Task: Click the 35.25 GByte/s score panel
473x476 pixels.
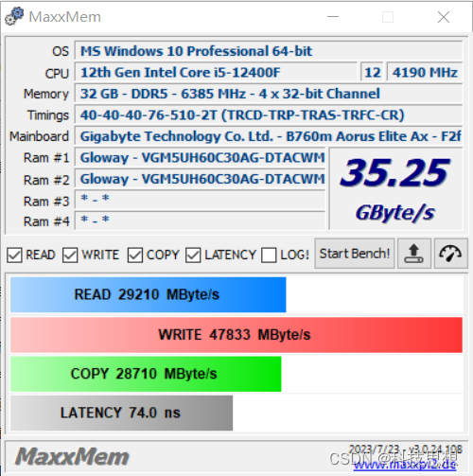Action: tap(396, 188)
